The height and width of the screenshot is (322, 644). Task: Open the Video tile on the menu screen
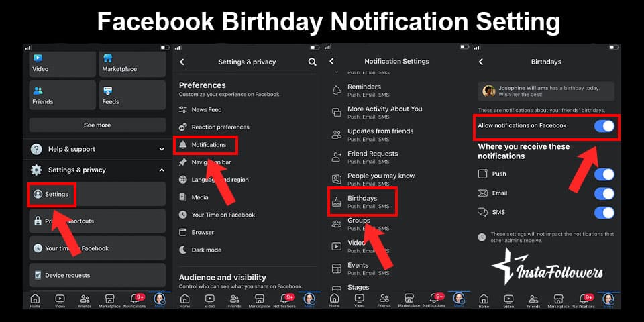pos(62,64)
